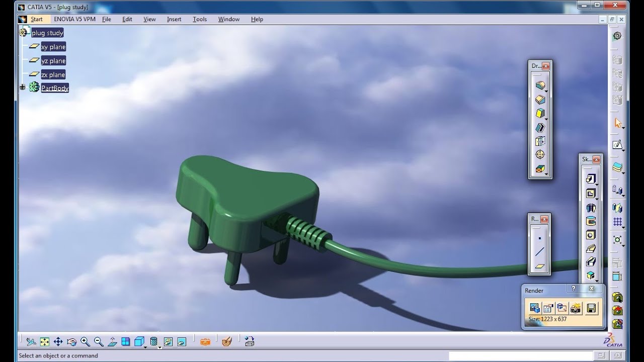Click the Fit All In view icon
The width and height of the screenshot is (644, 362).
coord(45,342)
